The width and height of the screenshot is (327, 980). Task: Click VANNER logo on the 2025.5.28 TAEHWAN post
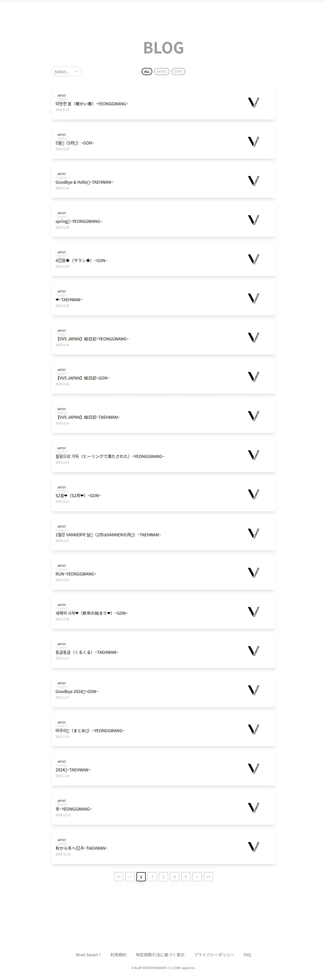pyautogui.click(x=254, y=299)
